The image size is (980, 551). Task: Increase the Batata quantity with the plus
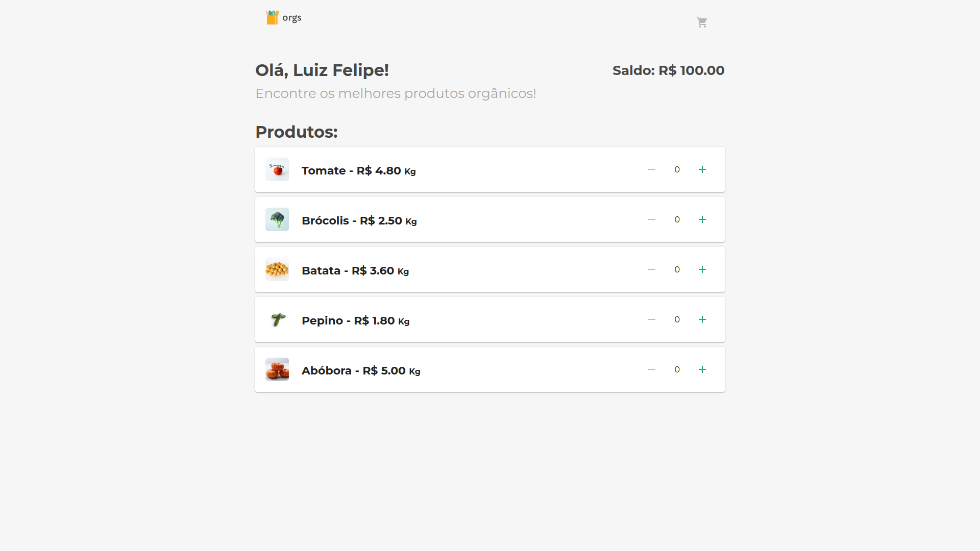702,269
